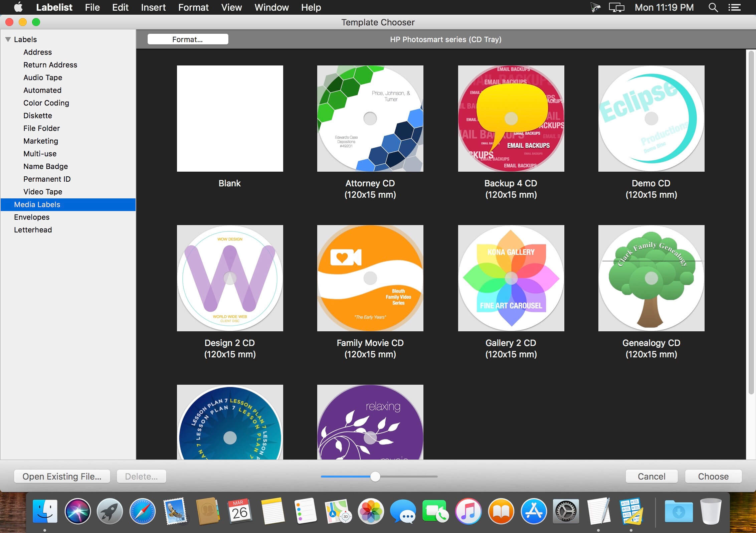
Task: Open the Edit menu
Action: tap(120, 7)
